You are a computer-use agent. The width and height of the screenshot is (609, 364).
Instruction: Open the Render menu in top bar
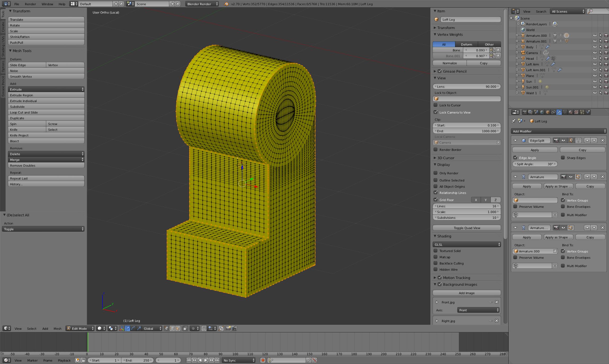coord(30,4)
